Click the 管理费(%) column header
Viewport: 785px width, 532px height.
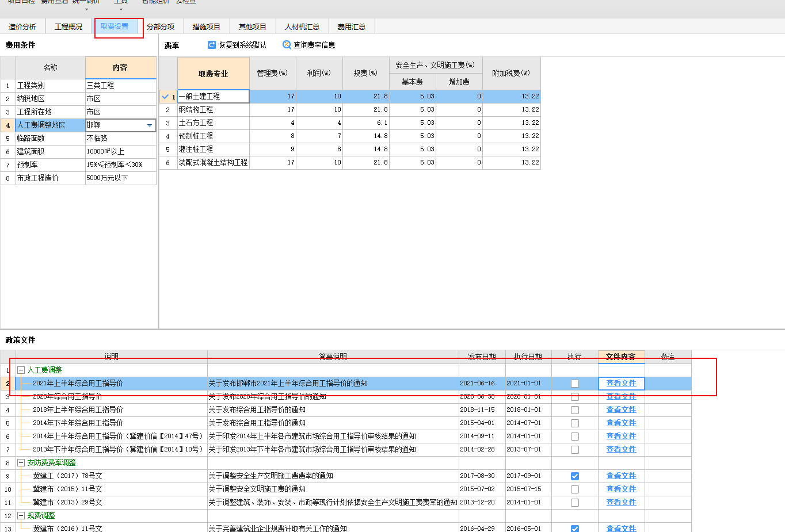[272, 73]
